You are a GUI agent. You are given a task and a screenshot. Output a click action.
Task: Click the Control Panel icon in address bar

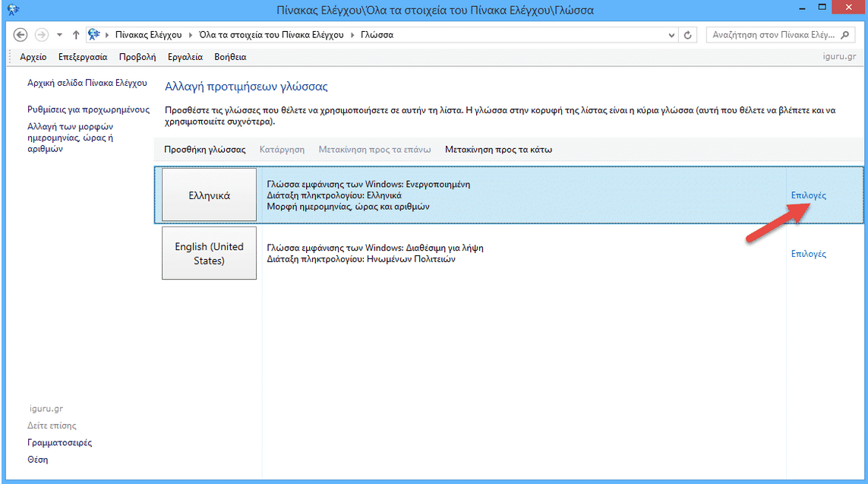pos(94,34)
